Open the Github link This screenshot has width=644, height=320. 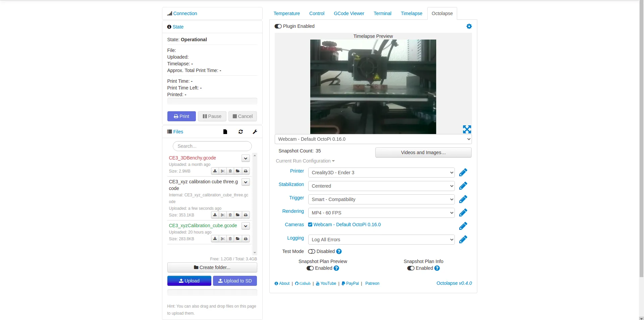303,283
